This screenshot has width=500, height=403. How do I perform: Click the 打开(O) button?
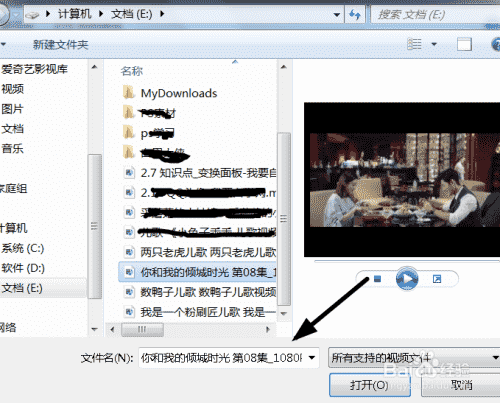370,385
